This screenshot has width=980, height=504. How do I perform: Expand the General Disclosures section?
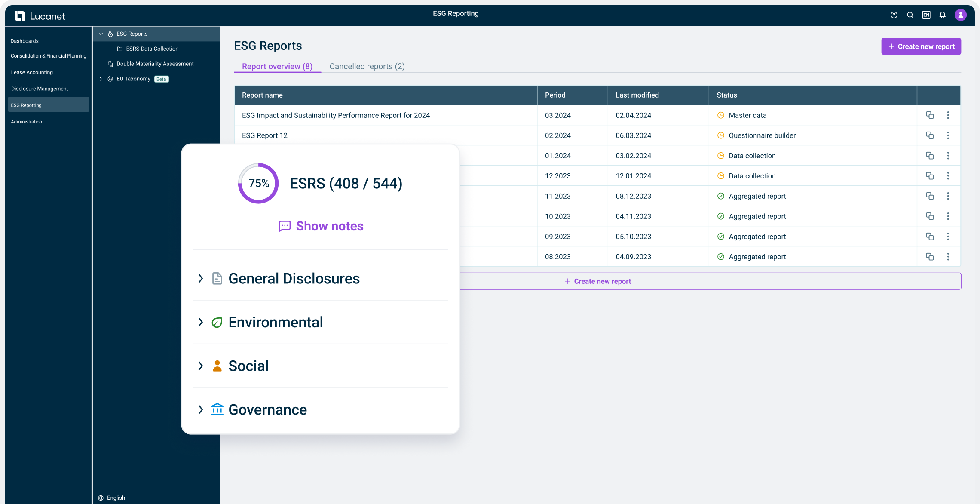[x=200, y=279]
